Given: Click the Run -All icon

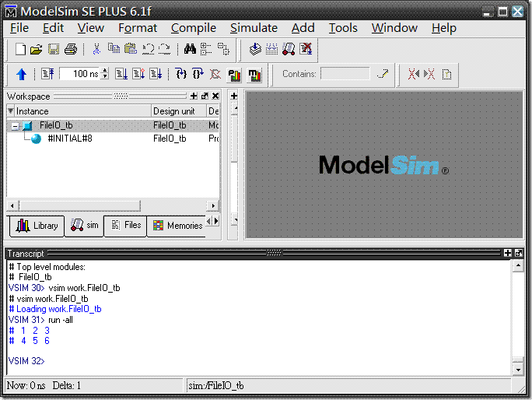Looking at the screenshot, I should 156,74.
